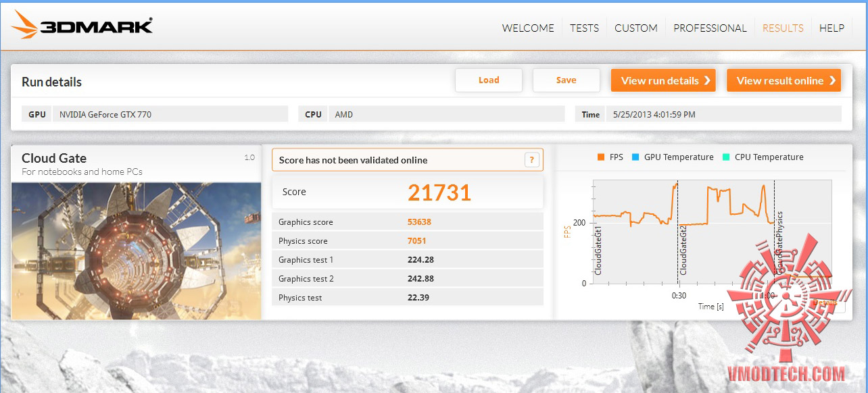This screenshot has width=868, height=393.
Task: Click the Load button
Action: coord(489,80)
